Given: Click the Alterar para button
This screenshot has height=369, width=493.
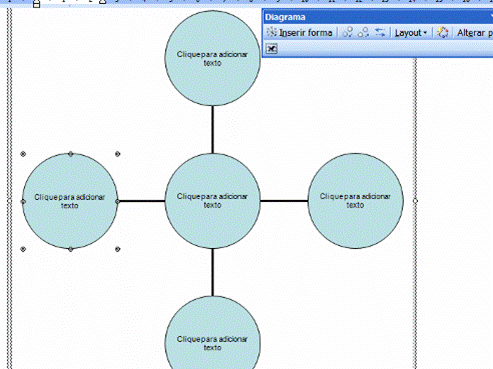Looking at the screenshot, I should 474,33.
